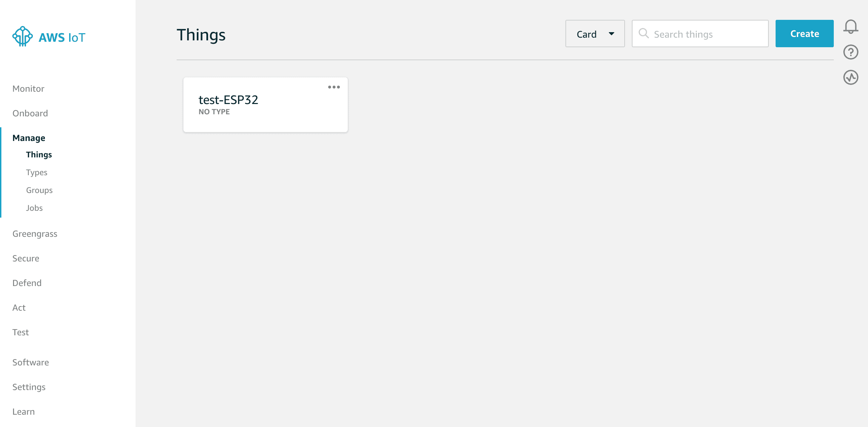Open the Secure section
868x427 pixels.
click(x=26, y=258)
